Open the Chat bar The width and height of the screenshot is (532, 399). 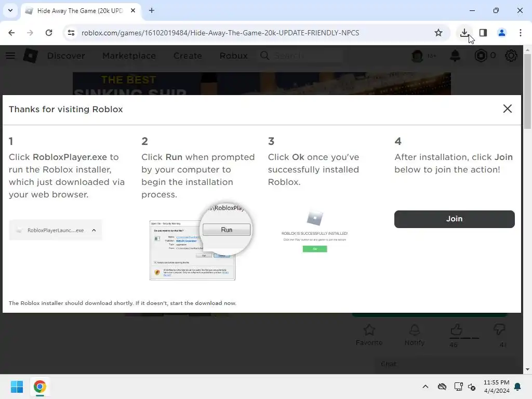(x=445, y=364)
